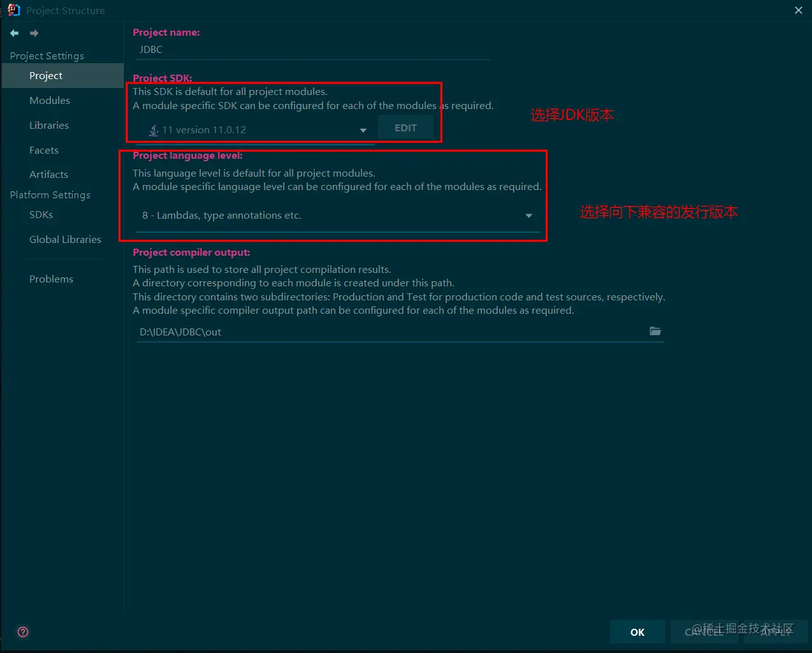Click the EDIT button next to SDK
Image resolution: width=812 pixels, height=653 pixels.
[x=405, y=128]
